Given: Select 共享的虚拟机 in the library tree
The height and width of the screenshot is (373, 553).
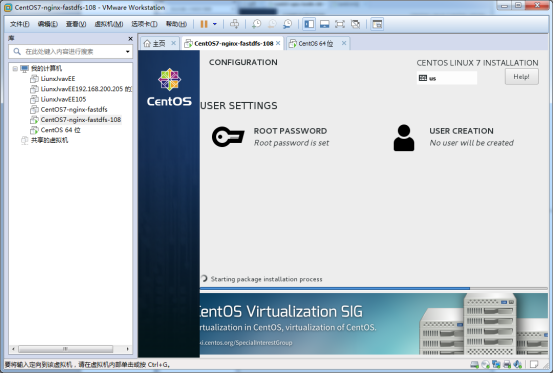Looking at the screenshot, I should [x=49, y=140].
